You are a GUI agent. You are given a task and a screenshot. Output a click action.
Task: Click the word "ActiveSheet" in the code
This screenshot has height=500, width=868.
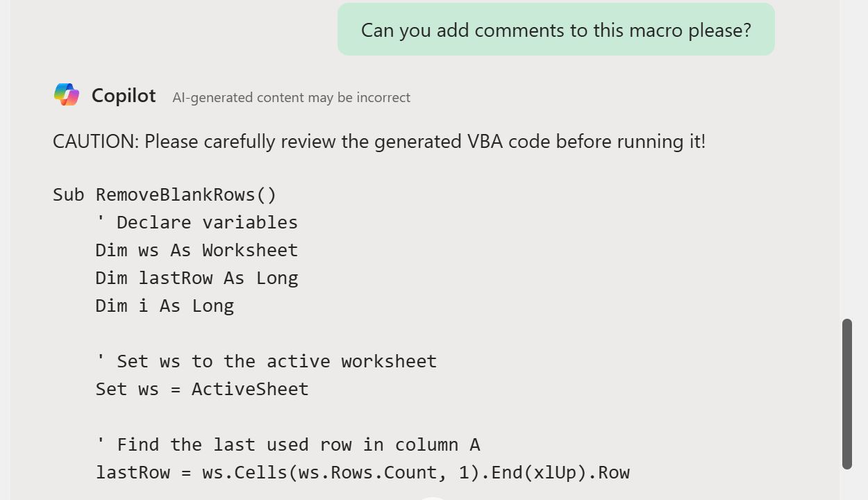pyautogui.click(x=250, y=389)
